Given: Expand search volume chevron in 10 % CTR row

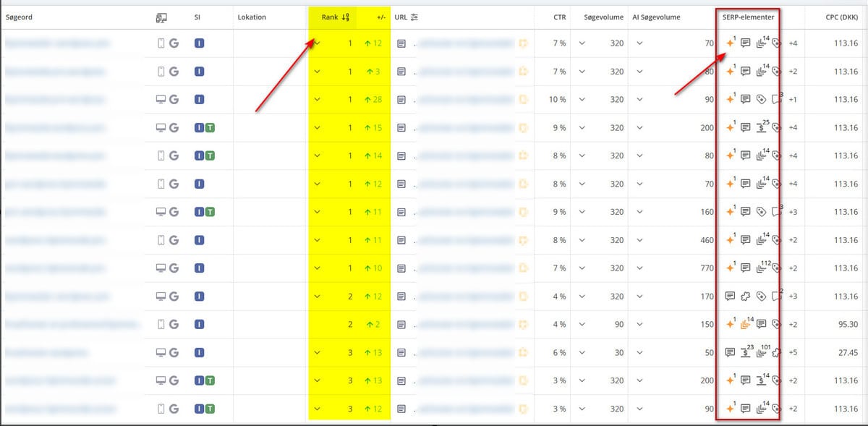Looking at the screenshot, I should click(583, 100).
